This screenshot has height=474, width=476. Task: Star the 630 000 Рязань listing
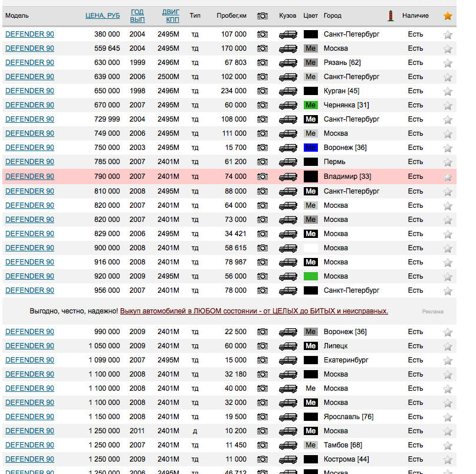point(448,63)
